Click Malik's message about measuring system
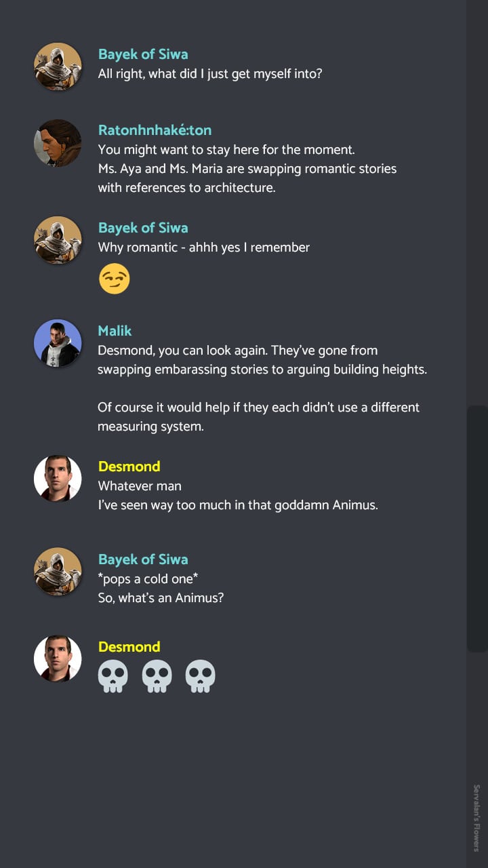Viewport: 488px width, 868px height. coord(258,417)
